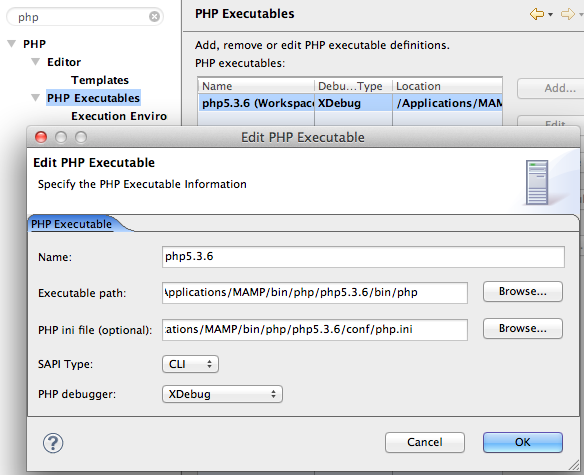
Task: Select the PHP Executable tab
Action: [72, 224]
